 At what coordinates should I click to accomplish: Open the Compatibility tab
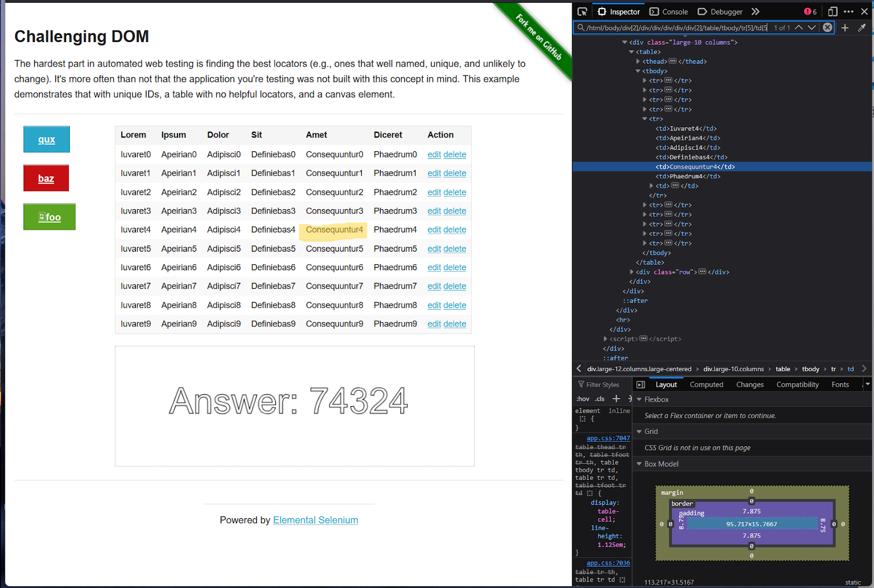coord(798,384)
